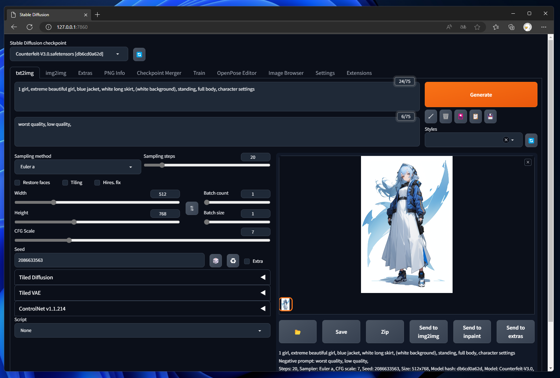Refresh the Stable Diffusion checkpoint list
Viewport: 560px width, 378px height.
(139, 54)
